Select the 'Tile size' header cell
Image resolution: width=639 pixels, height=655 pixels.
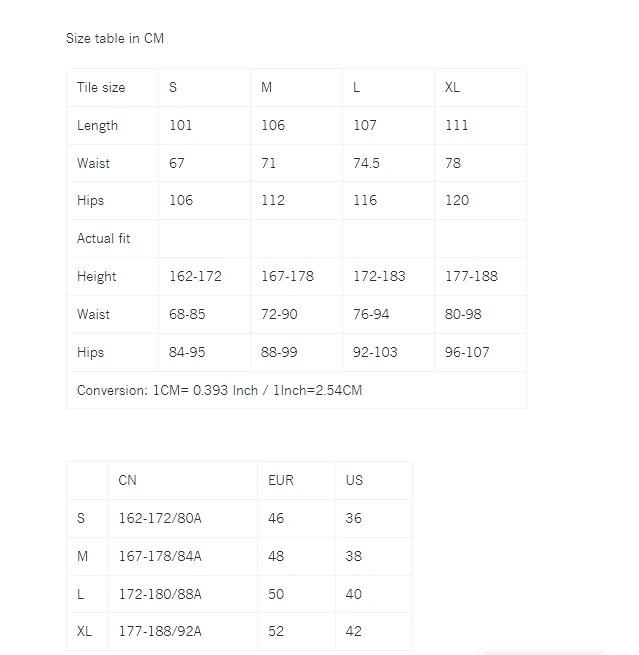coord(113,87)
